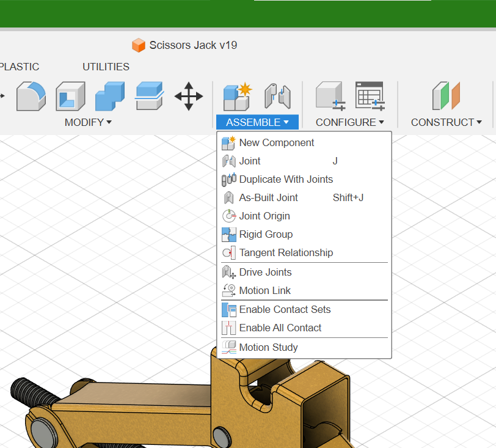
Task: Select the Combine tool
Action: (x=110, y=96)
